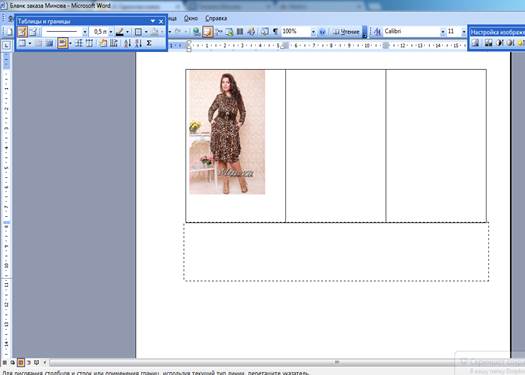Click the Styles and Formatting icon
Viewport: 525px width, 375px height.
(x=378, y=32)
